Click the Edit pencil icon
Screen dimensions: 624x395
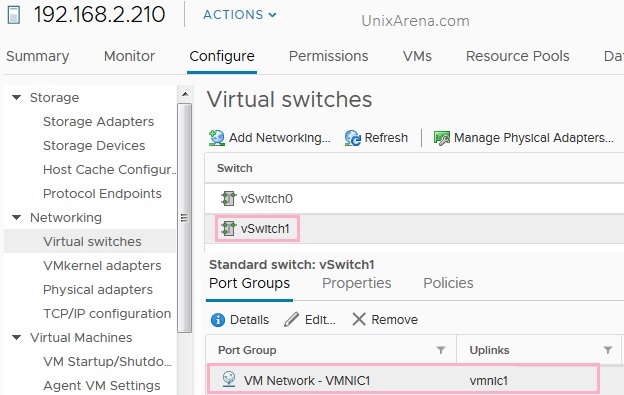292,319
